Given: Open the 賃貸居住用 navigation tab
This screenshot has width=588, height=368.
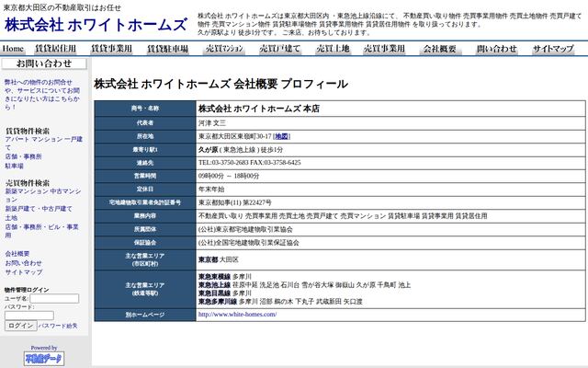Looking at the screenshot, I should coord(55,49).
